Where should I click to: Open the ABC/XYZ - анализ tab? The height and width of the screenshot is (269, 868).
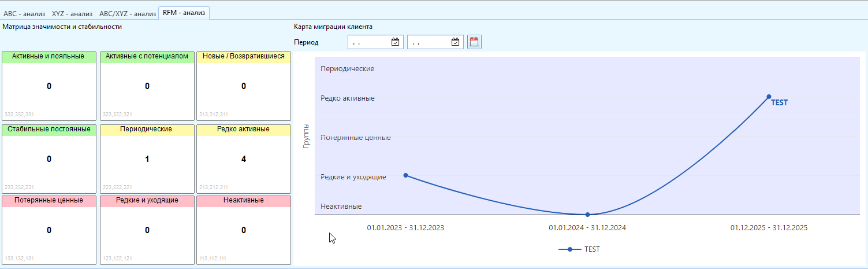click(128, 13)
